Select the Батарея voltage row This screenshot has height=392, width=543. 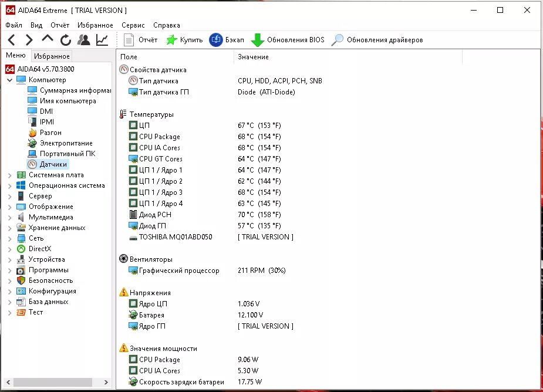point(195,315)
